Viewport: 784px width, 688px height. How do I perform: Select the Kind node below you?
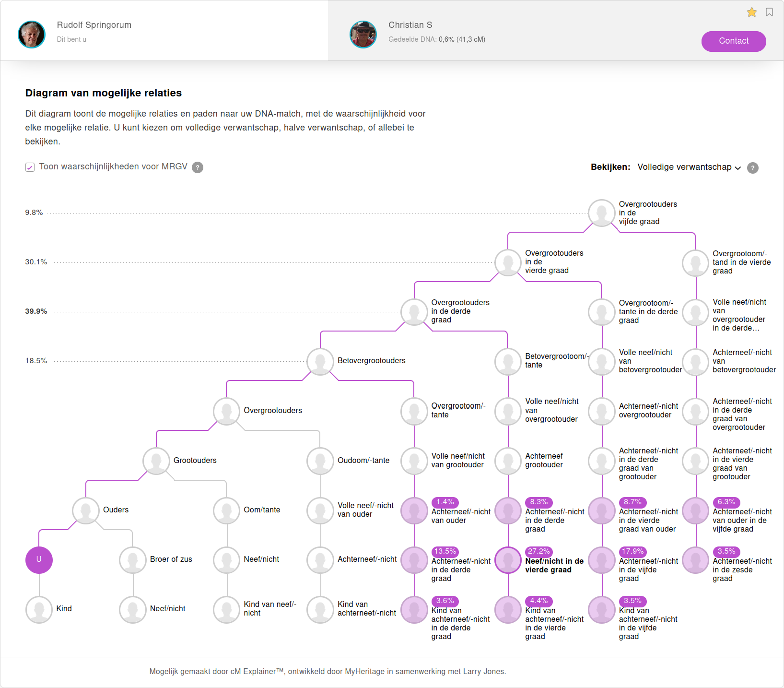pyautogui.click(x=39, y=609)
